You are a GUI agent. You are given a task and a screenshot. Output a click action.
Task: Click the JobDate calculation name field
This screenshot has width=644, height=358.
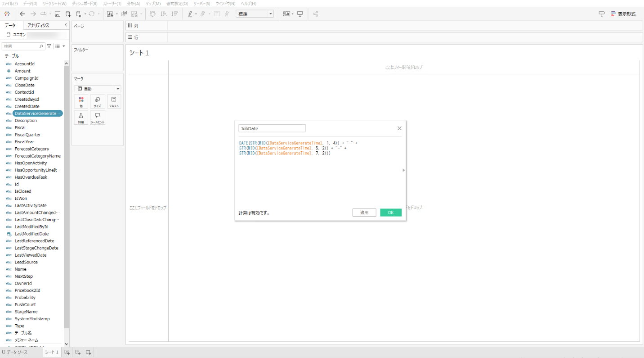[272, 128]
